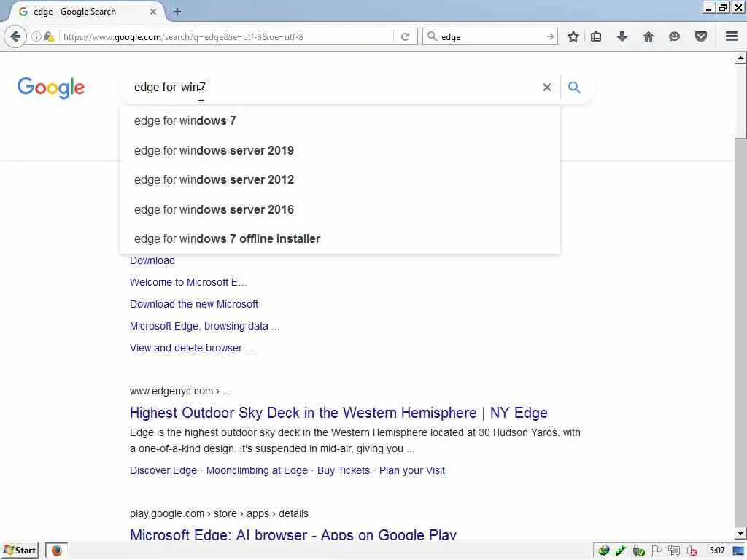Go back using the browser back arrow
747x560 pixels.
[15, 36]
